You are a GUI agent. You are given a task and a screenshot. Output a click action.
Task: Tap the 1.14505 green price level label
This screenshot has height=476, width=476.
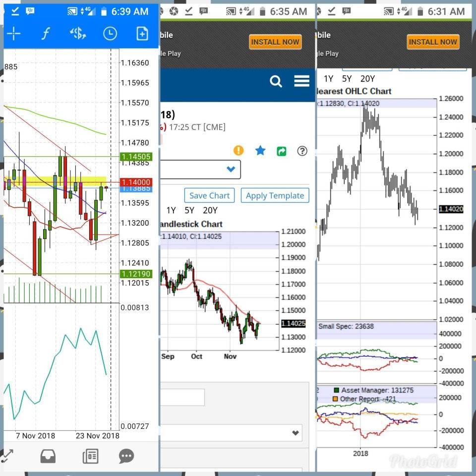tap(136, 157)
